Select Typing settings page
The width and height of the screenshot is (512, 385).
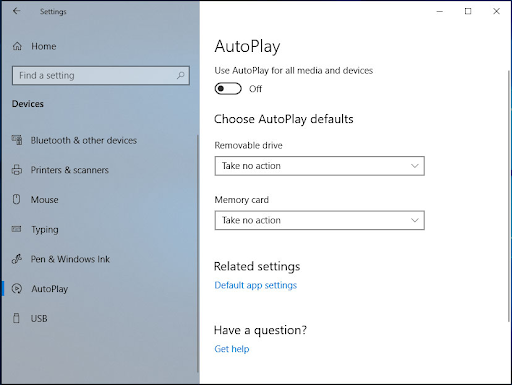[45, 230]
